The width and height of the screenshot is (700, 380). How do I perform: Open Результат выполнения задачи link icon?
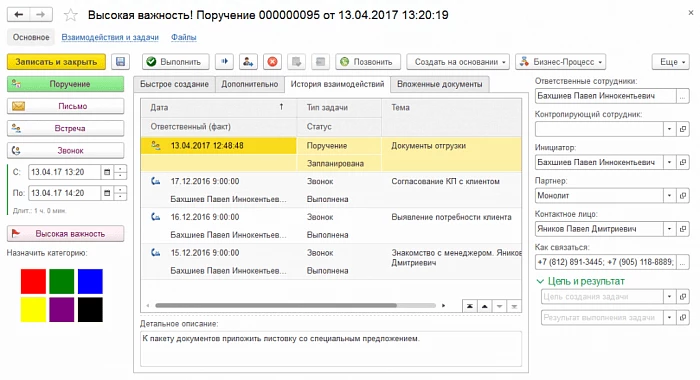coord(683,317)
